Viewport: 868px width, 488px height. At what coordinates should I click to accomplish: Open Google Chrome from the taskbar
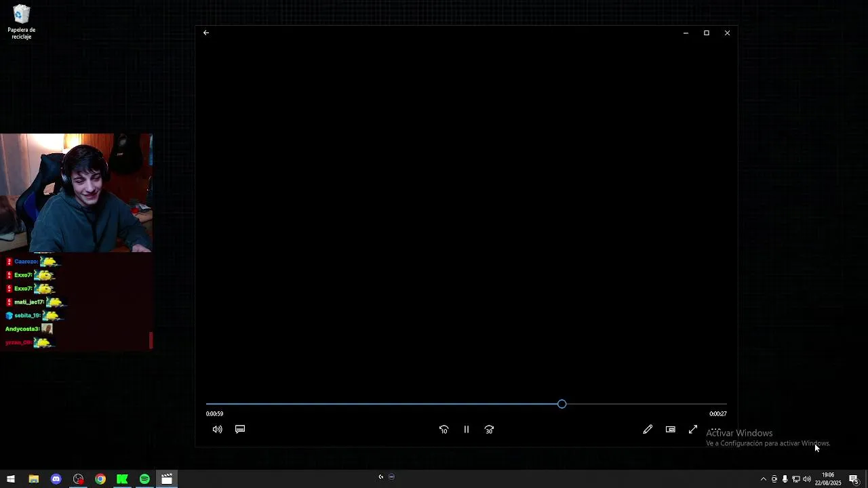100,479
